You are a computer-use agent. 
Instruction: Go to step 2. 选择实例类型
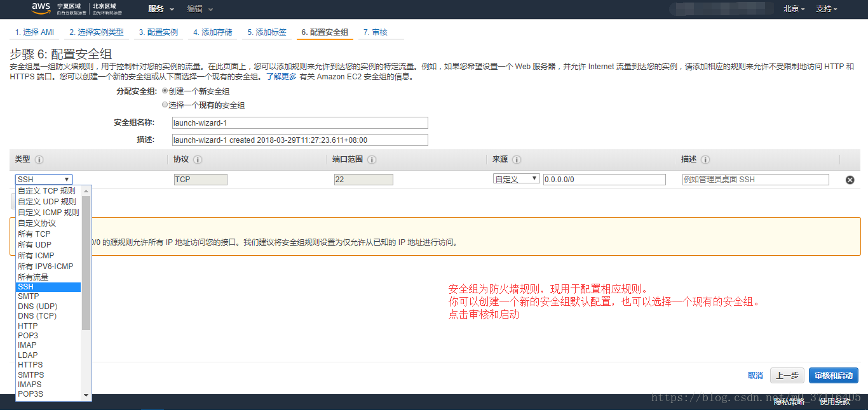[97, 32]
